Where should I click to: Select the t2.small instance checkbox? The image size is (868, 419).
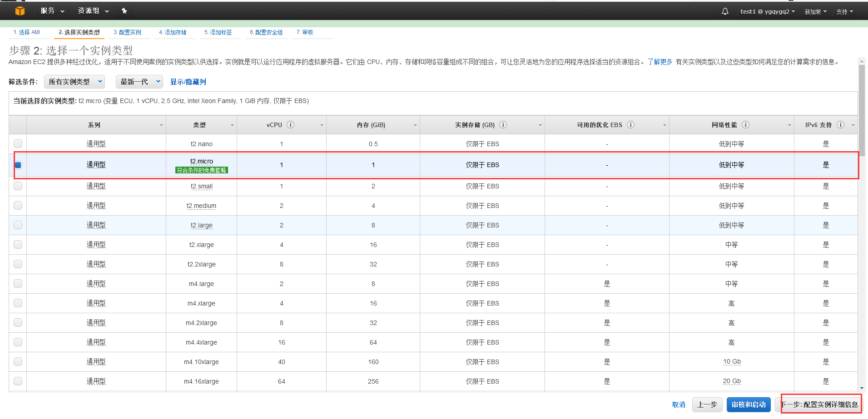[18, 186]
